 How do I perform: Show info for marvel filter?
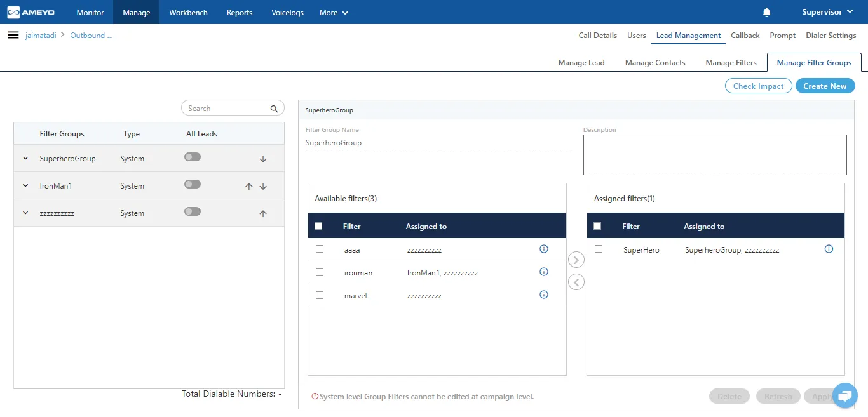click(x=543, y=295)
